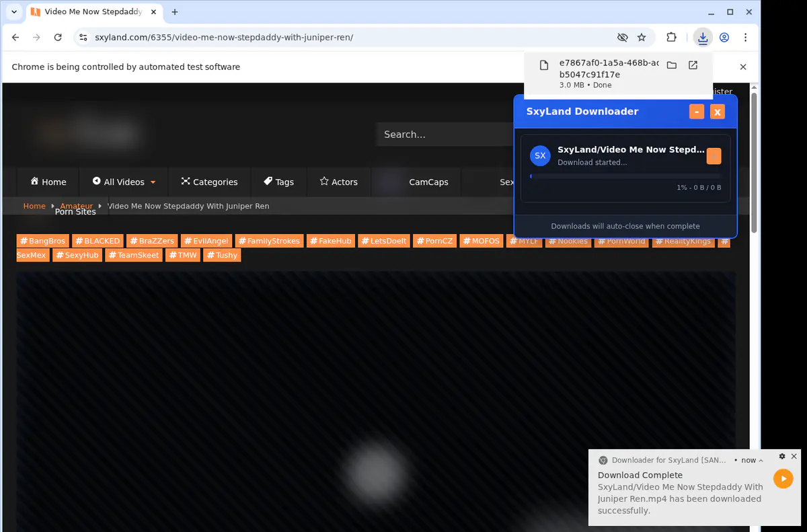The height and width of the screenshot is (532, 807).
Task: Click the #SexyHub tag
Action: click(x=77, y=255)
